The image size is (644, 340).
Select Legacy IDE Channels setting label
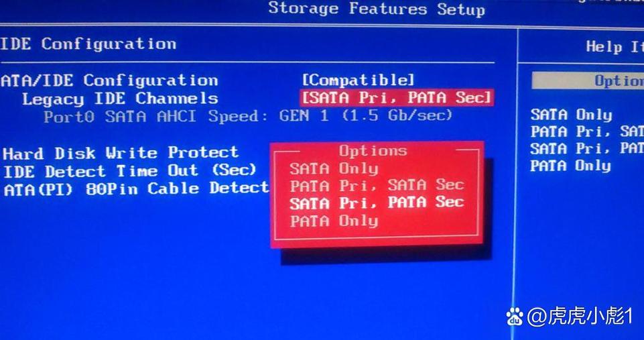(120, 99)
